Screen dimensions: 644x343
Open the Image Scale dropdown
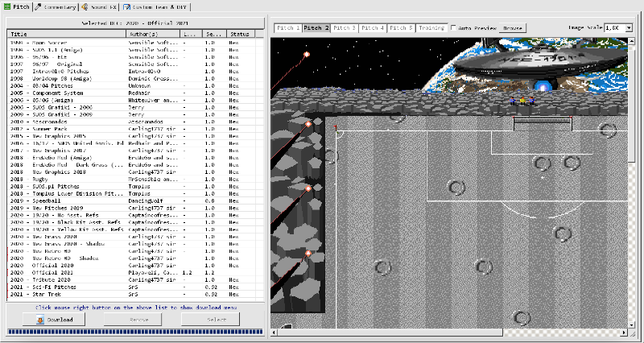pyautogui.click(x=618, y=27)
